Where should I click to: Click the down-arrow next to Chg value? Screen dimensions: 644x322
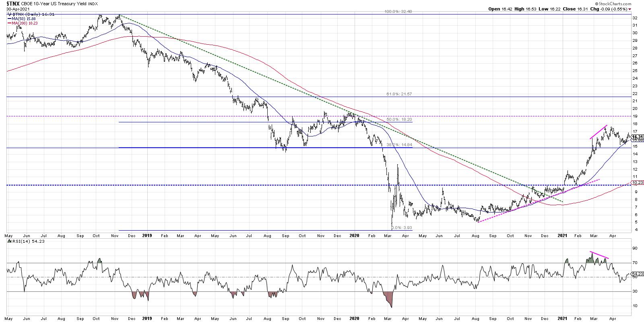(x=630, y=9)
